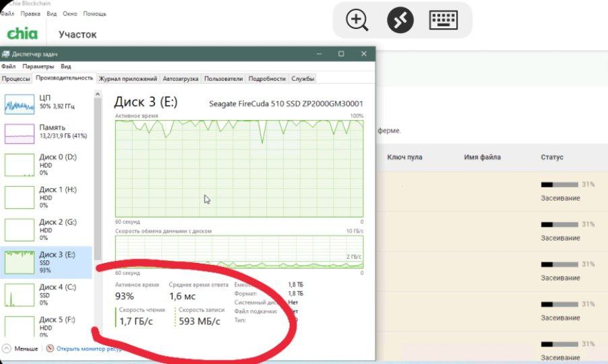The height and width of the screenshot is (364, 608).
Task: Select Диск 2 (G:) in sidebar
Action: point(46,230)
